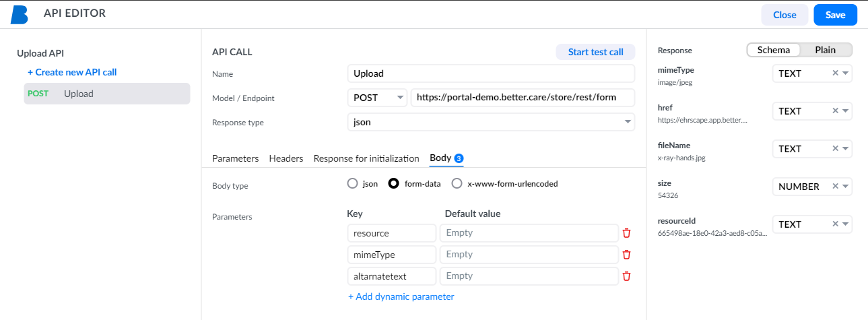Click the Better logo in header
This screenshot has width=868, height=320.
click(x=20, y=14)
